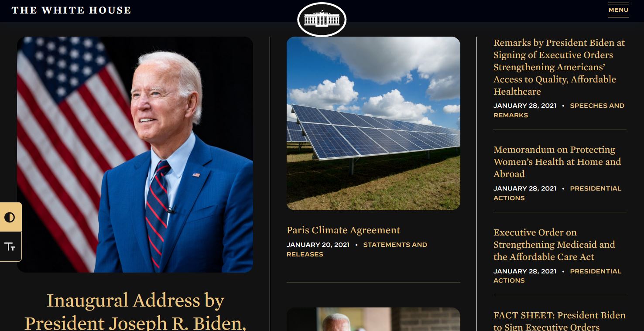Click the January 20, 2021 date label
The width and height of the screenshot is (644, 331).
tap(318, 245)
